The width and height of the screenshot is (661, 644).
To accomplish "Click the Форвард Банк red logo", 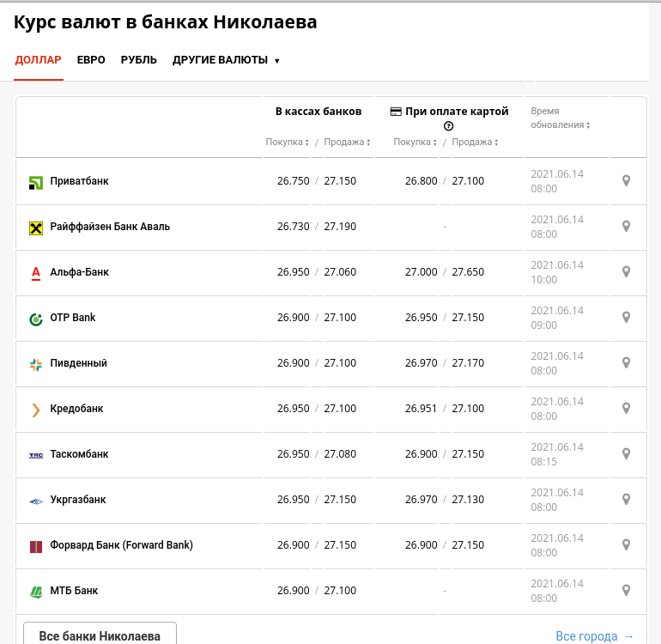I will (36, 547).
